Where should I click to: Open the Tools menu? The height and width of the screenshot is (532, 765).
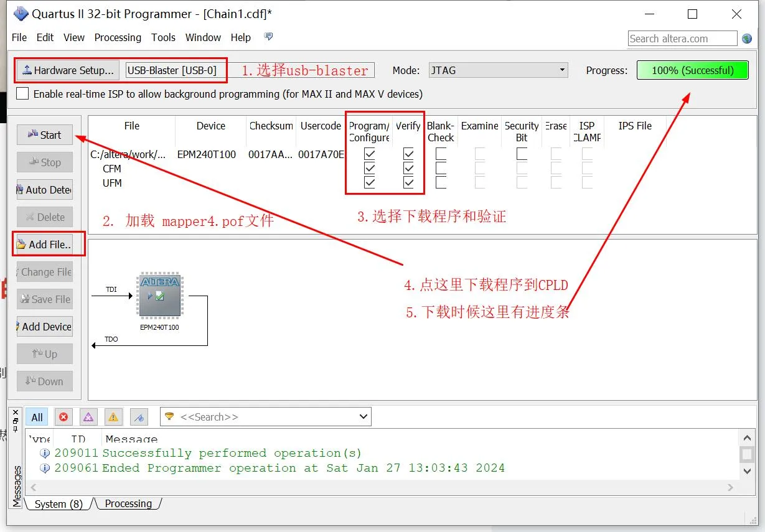pos(163,37)
